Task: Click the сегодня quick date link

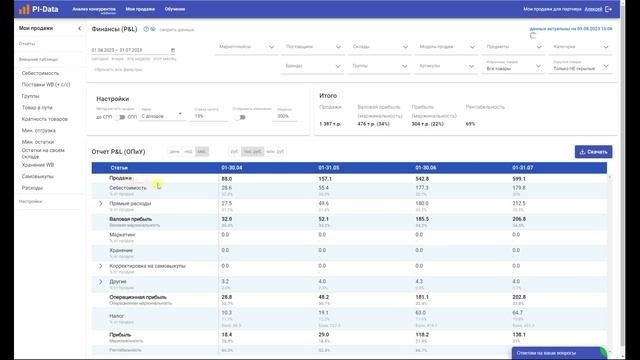Action: point(100,59)
